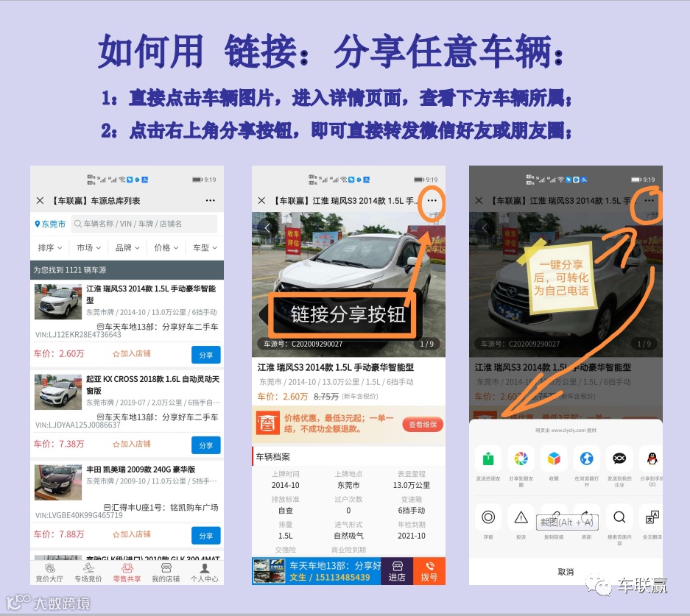The height and width of the screenshot is (616, 690).
Task: Expand the 市场 filter dropdown
Action: [88, 247]
